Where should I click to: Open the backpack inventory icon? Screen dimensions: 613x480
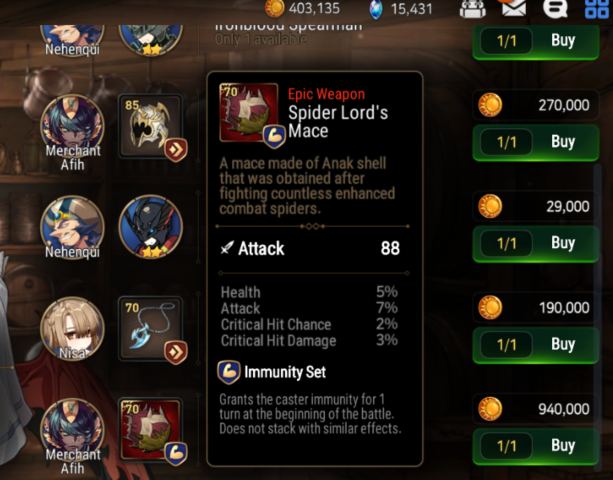click(473, 9)
